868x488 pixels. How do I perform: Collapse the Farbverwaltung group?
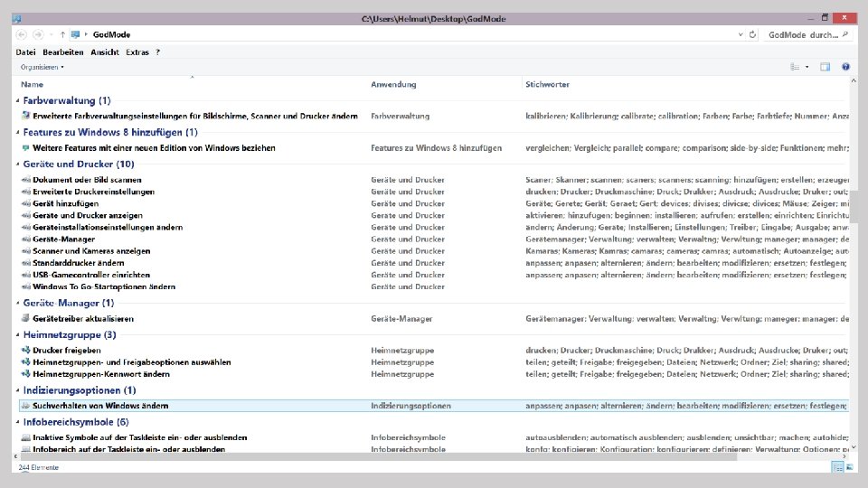click(x=18, y=100)
